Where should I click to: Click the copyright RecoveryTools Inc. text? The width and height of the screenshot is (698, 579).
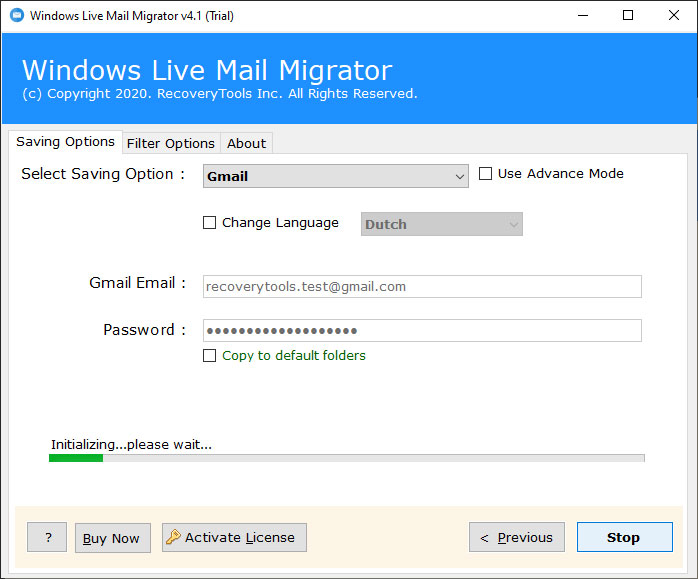(x=220, y=94)
